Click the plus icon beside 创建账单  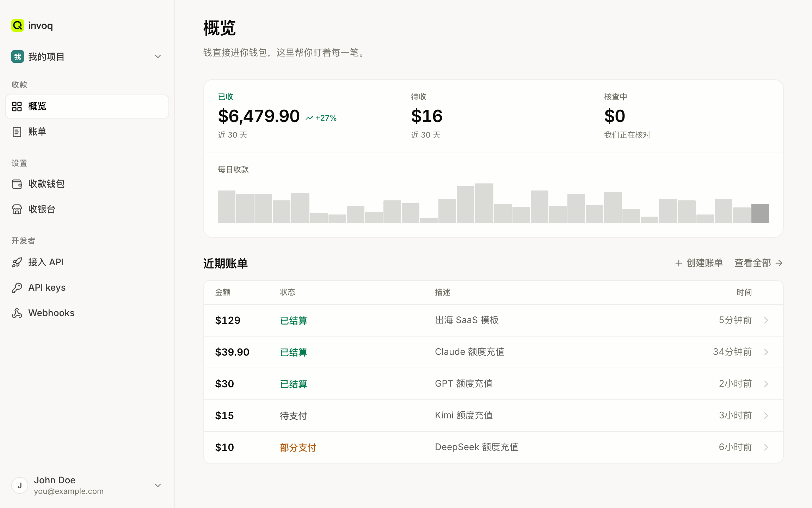point(679,263)
